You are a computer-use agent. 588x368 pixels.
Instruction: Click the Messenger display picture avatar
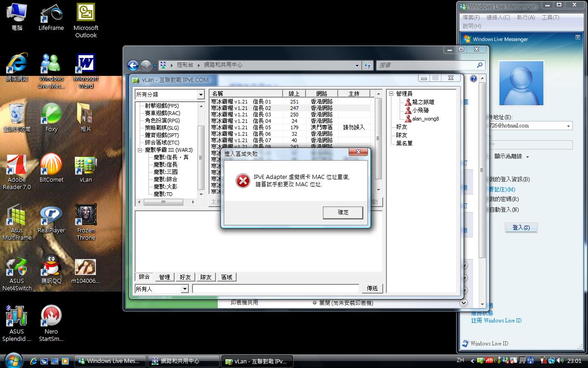pos(521,83)
